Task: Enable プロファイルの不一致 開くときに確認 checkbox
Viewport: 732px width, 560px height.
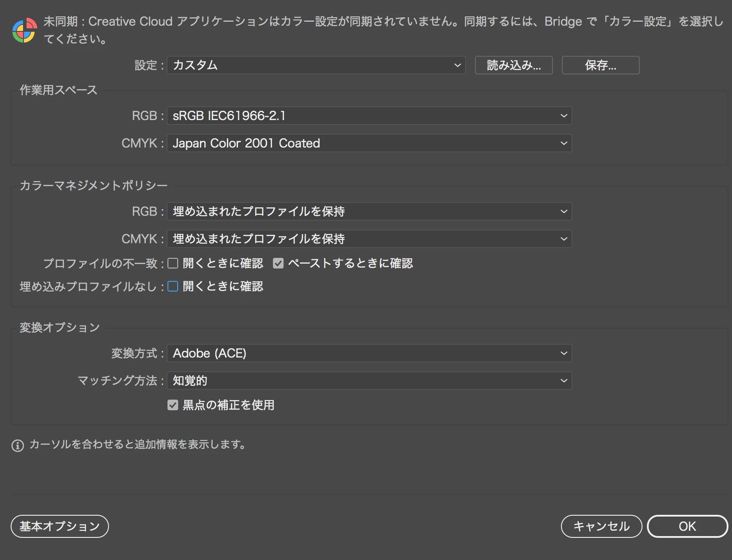Action: [x=173, y=263]
